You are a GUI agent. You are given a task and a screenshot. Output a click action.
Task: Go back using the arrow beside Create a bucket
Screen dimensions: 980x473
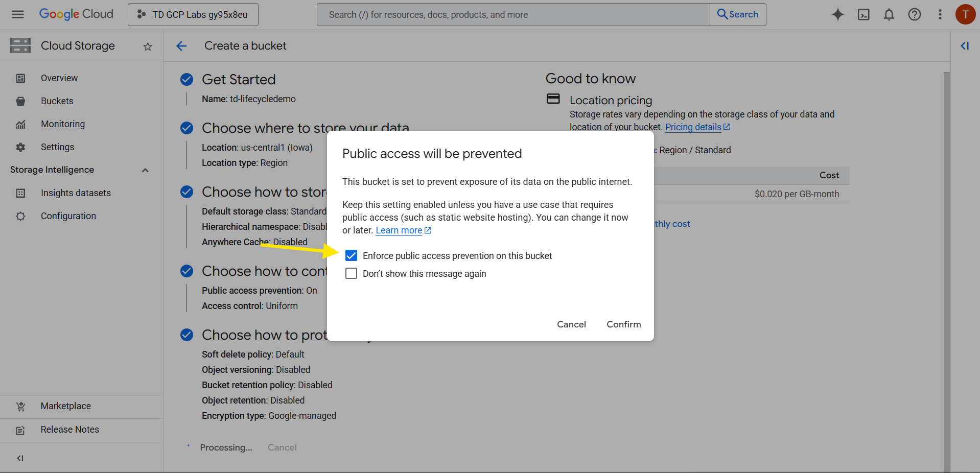point(181,46)
